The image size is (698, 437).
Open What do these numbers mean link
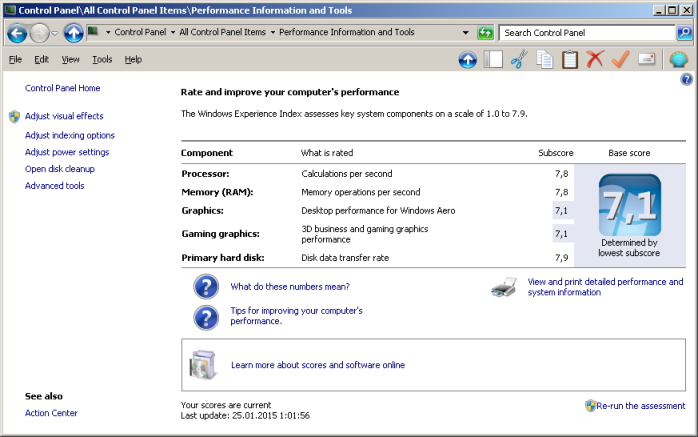290,287
